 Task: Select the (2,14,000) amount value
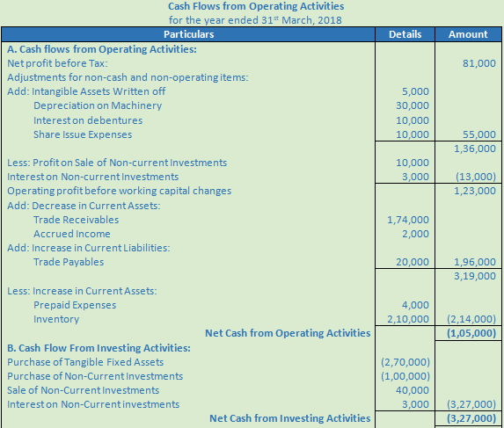point(471,320)
